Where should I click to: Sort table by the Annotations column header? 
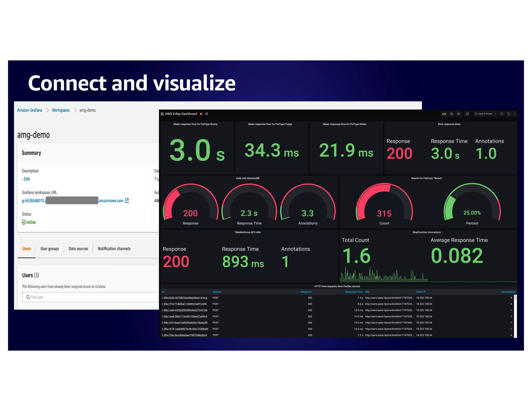coord(508,292)
